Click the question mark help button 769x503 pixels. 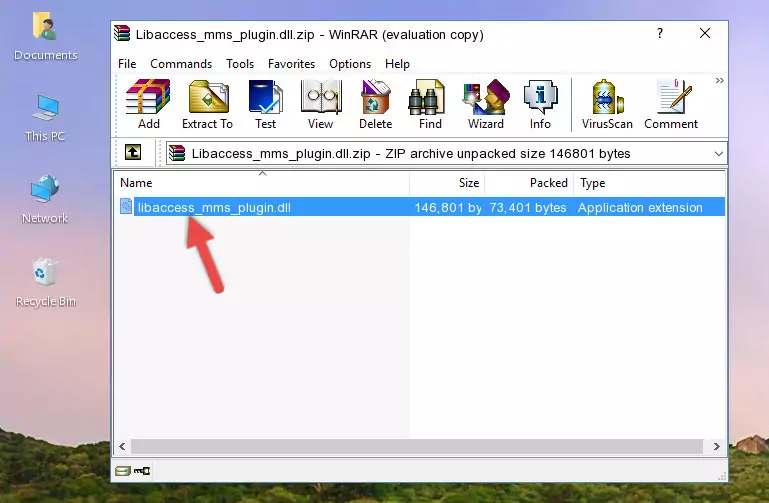pos(660,33)
